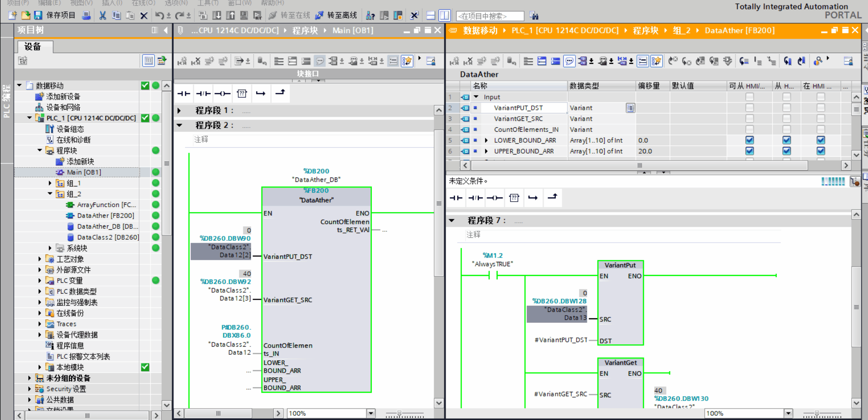Uncheck HMI accessible for LOWER_BOUND_ARR

750,140
